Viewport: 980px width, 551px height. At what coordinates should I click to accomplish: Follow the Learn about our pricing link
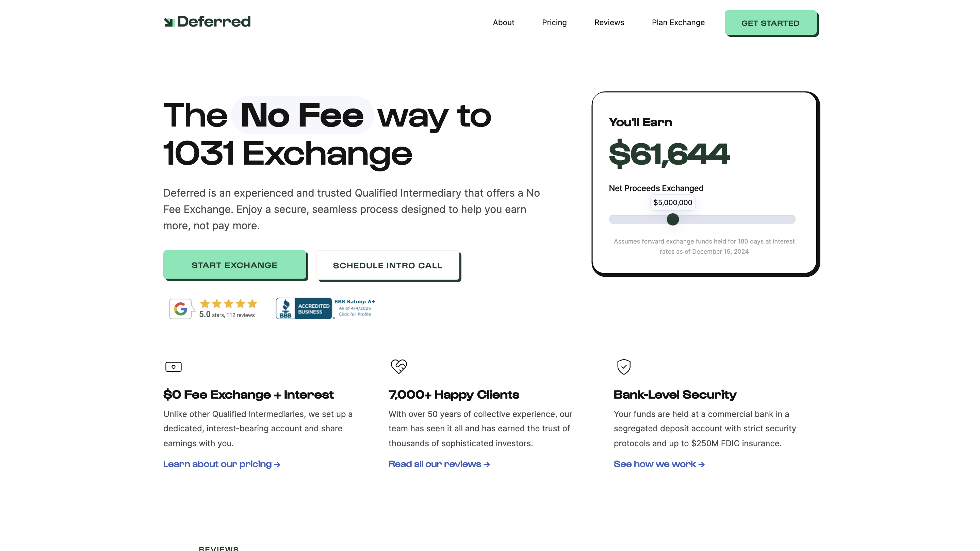pyautogui.click(x=222, y=464)
